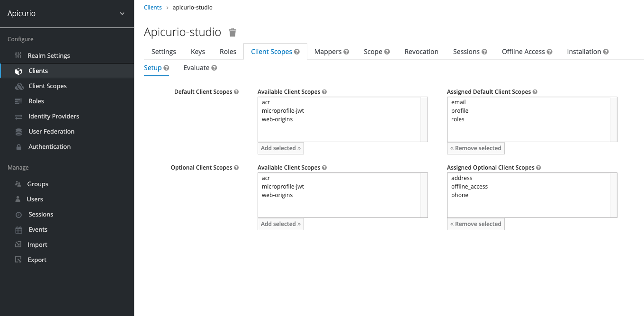
Task: Click Add selected under Default Client Scopes
Action: pos(281,148)
